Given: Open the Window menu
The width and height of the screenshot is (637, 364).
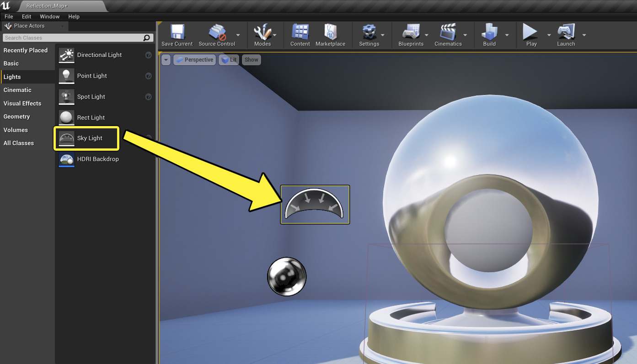Looking at the screenshot, I should [49, 16].
